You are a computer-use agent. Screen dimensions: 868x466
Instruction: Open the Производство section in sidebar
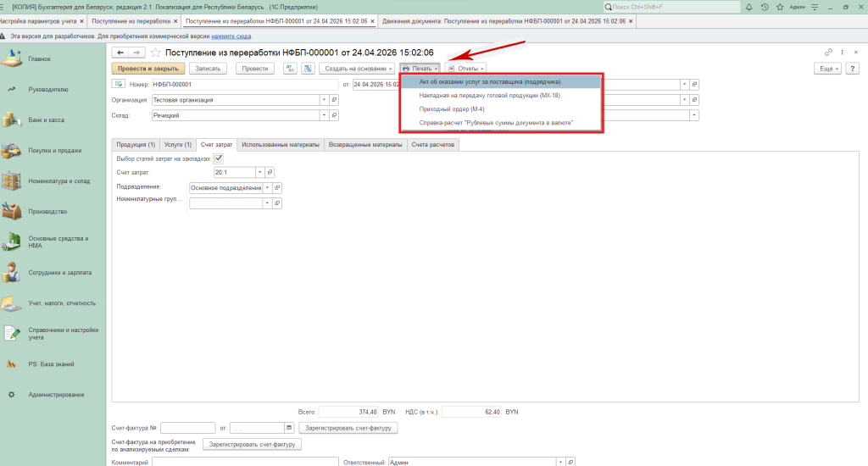pos(47,211)
